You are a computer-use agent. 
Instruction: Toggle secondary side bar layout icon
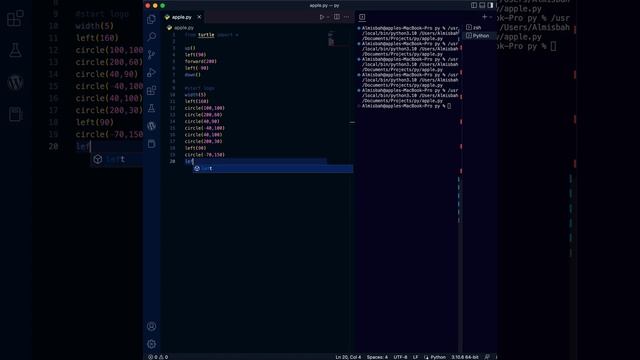[x=490, y=5]
